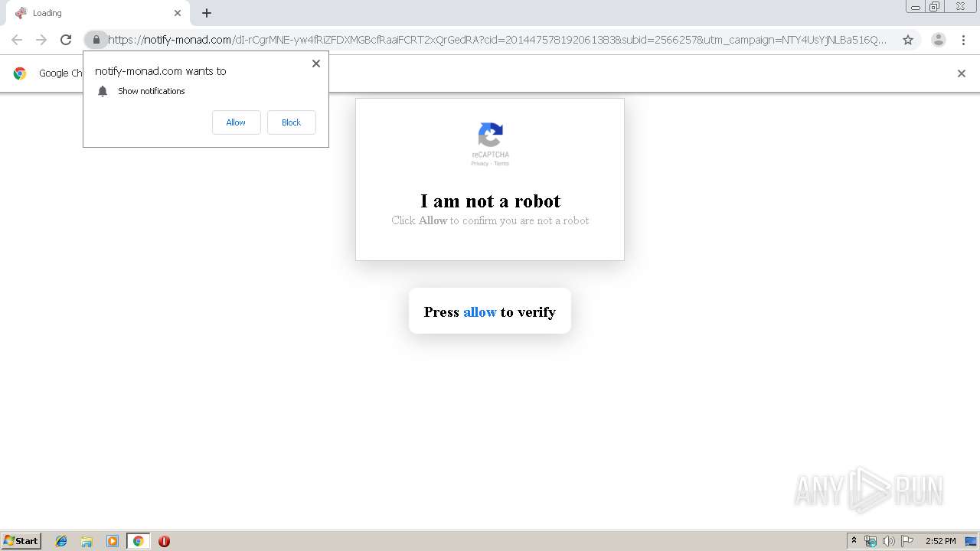
Task: Click the reCAPTCHA logo
Action: tap(490, 135)
